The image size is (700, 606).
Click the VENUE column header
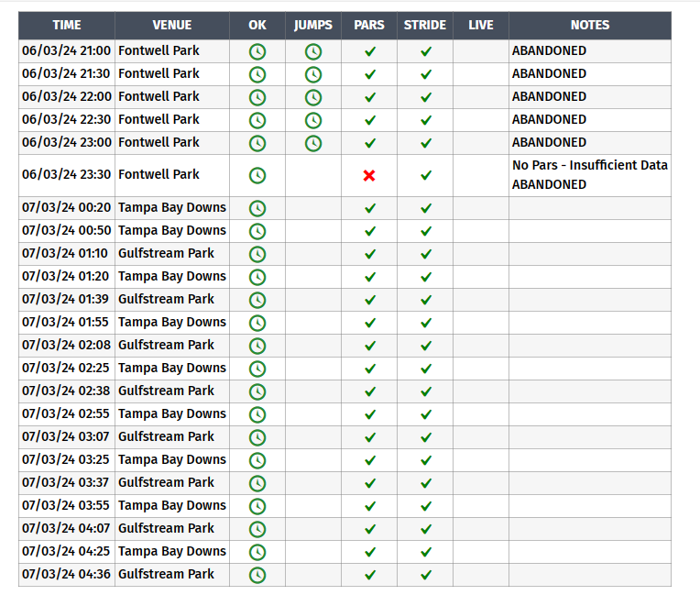(x=172, y=26)
